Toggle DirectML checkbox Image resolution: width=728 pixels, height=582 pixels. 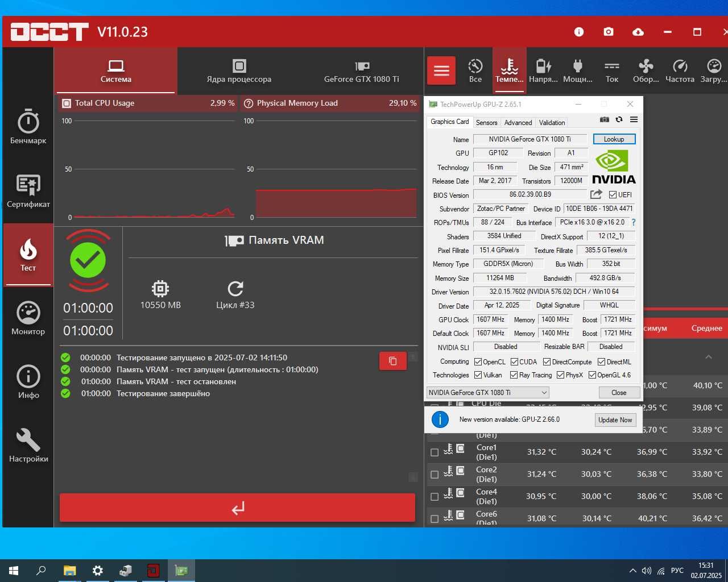(601, 362)
